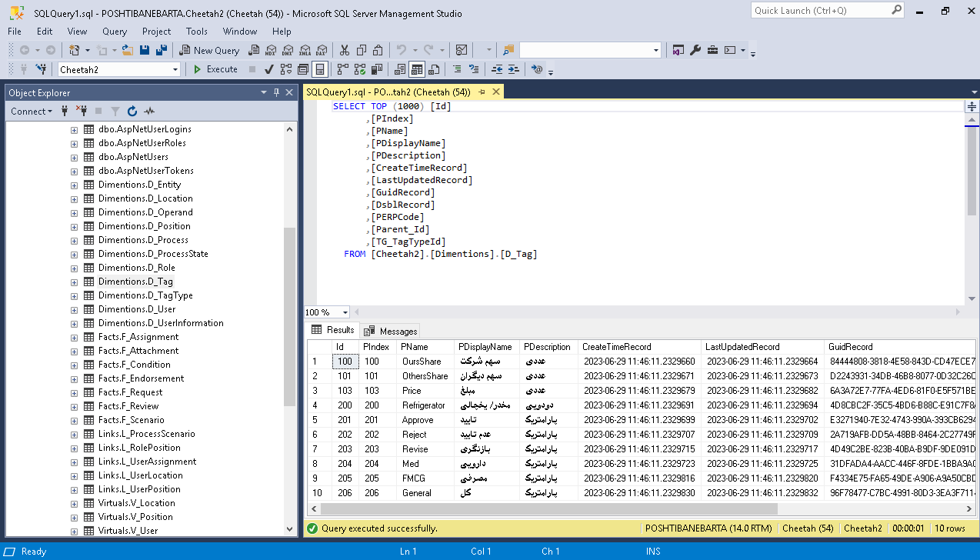Expand the Dimentions.D_Tag table node
This screenshot has height=560, width=980.
pyautogui.click(x=75, y=282)
